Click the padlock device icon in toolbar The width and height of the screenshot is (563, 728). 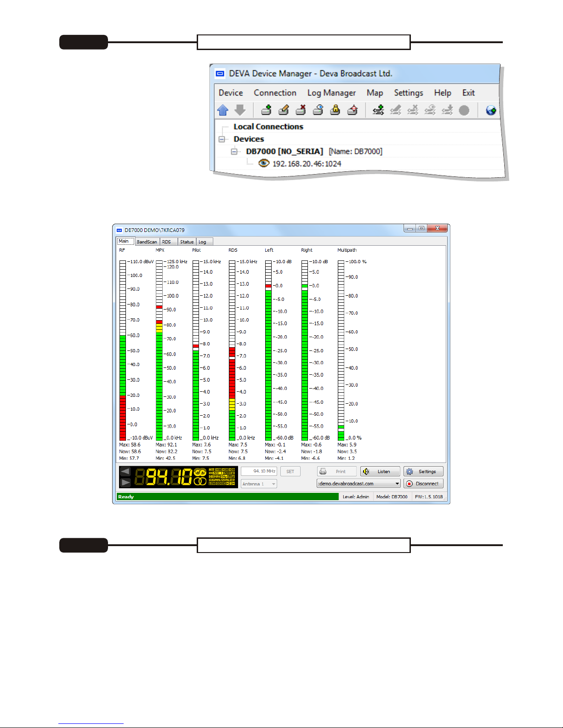click(x=336, y=110)
